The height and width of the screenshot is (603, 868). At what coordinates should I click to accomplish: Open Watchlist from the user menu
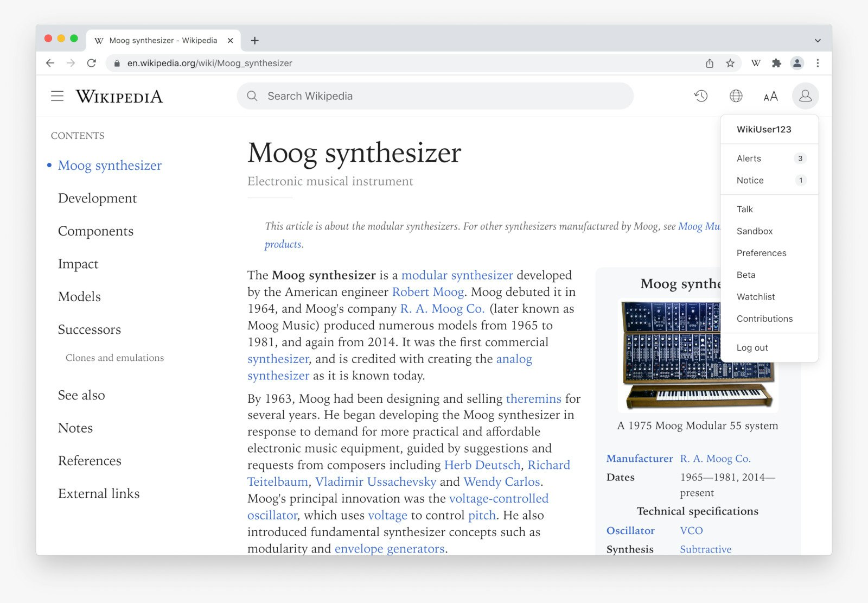click(755, 297)
